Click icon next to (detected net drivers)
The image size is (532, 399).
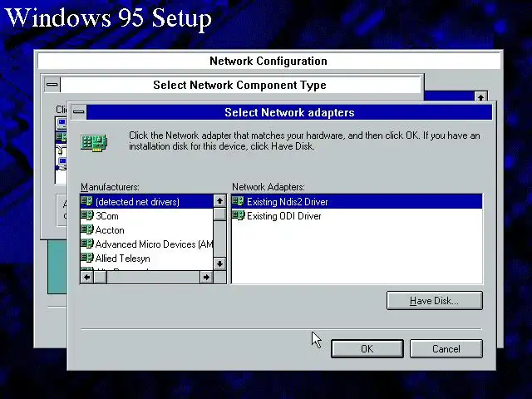[86, 201]
